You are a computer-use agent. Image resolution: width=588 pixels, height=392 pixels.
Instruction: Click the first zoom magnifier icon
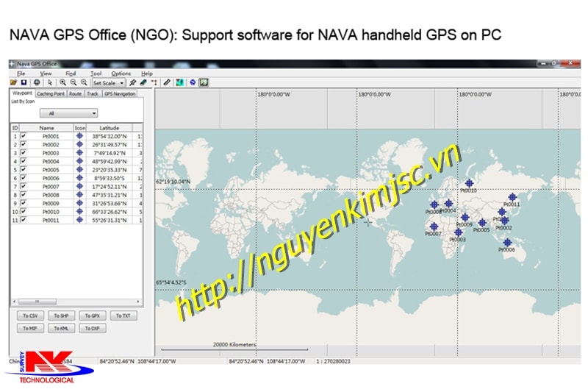click(x=64, y=82)
